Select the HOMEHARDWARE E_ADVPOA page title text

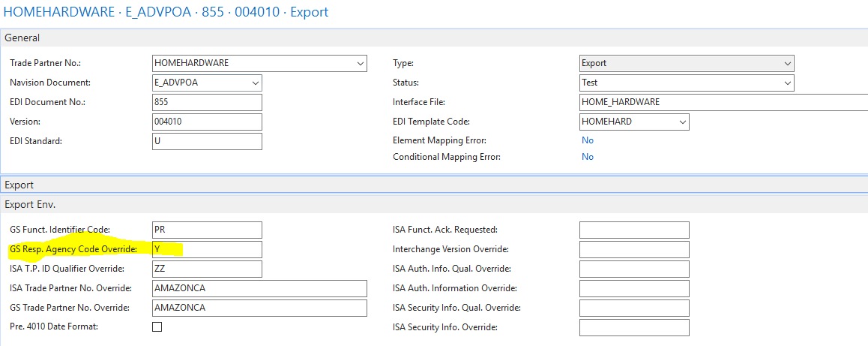tap(166, 12)
